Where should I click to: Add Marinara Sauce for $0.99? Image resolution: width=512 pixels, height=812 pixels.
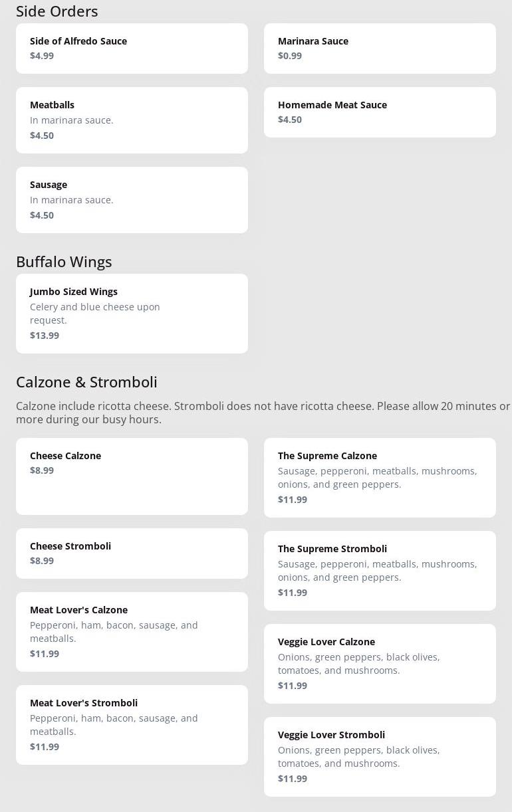coord(380,49)
